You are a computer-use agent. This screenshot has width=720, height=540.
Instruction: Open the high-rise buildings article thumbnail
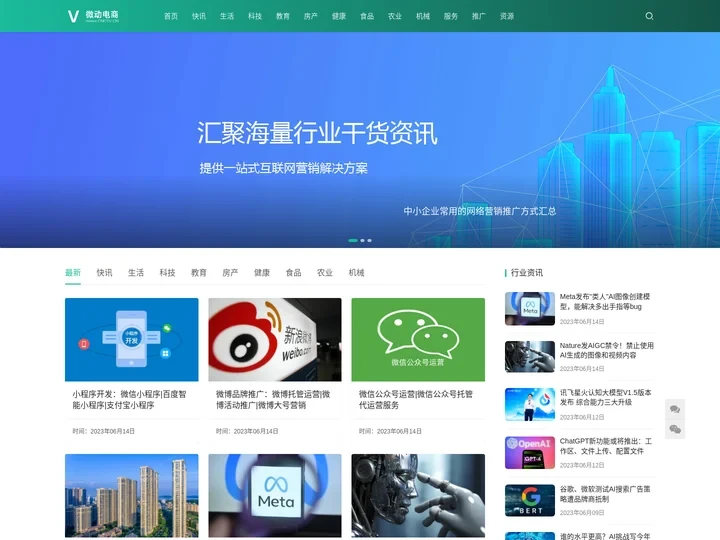point(132,495)
